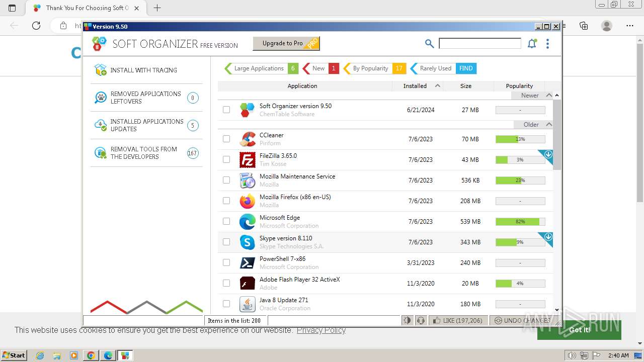Open Internet Explorer from the taskbar
The height and width of the screenshot is (362, 644).
pos(40,355)
